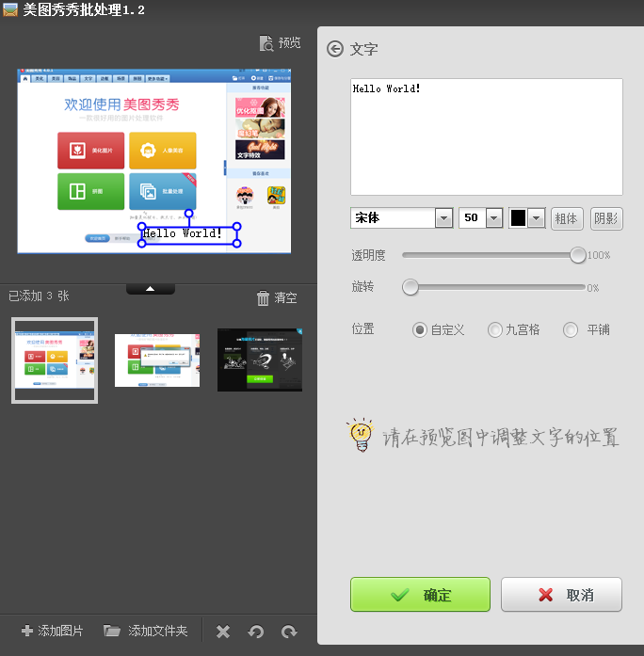
Task: Select the first selected image thumbnail
Action: 55,360
